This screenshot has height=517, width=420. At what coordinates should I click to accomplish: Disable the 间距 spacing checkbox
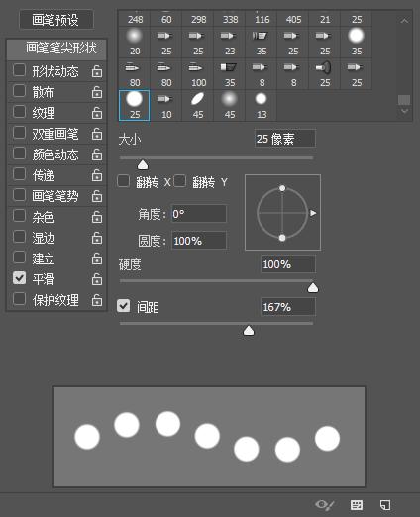[x=124, y=306]
